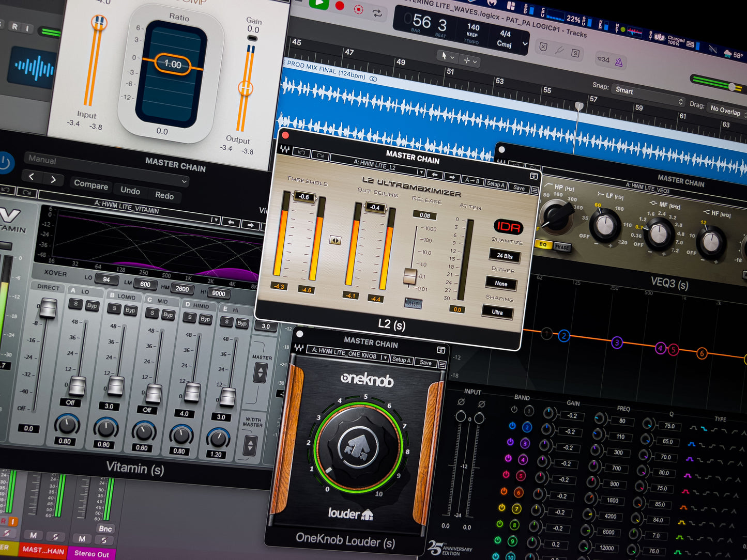Click the red record button in Logic

click(340, 6)
